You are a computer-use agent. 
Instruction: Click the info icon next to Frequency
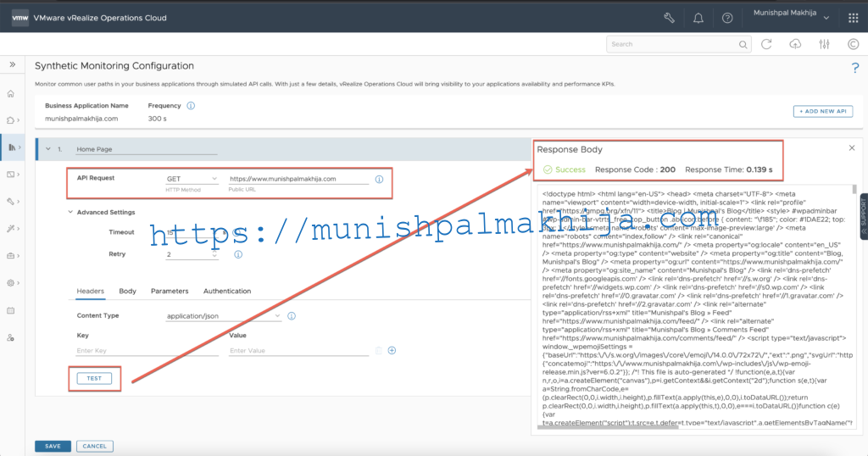click(191, 106)
